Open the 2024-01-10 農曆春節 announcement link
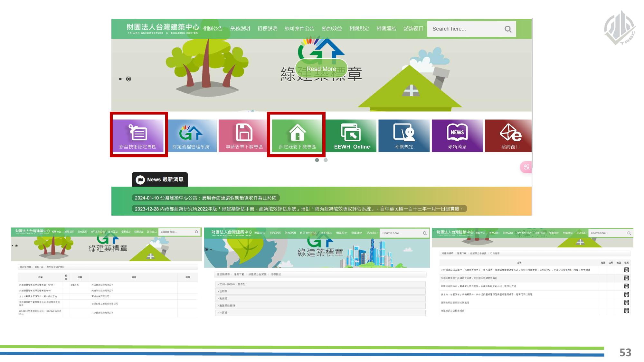 tap(205, 198)
